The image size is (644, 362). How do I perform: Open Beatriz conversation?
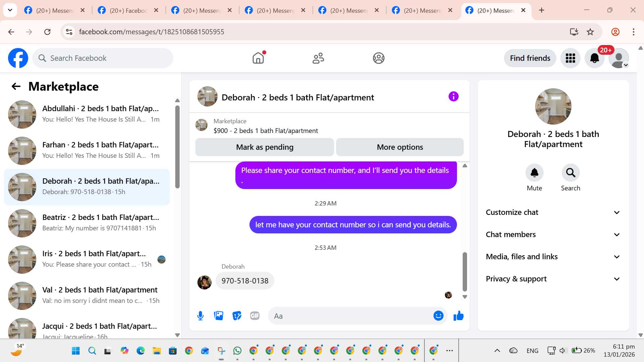click(x=87, y=223)
